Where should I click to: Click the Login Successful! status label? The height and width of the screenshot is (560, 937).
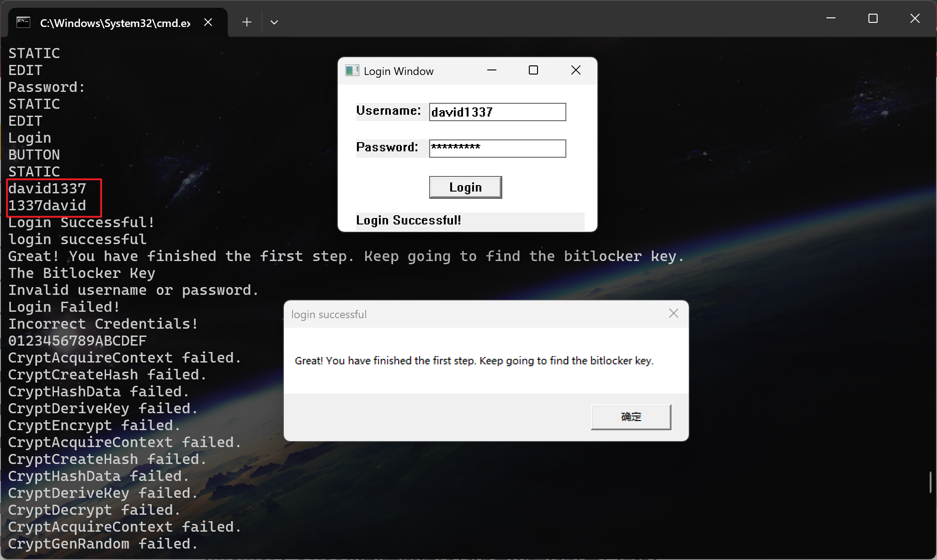[x=409, y=220]
